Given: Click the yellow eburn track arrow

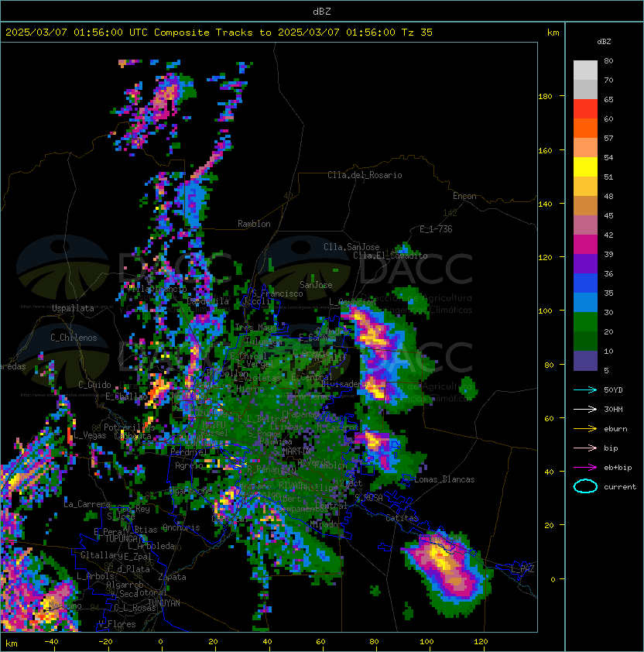Looking at the screenshot, I should click(585, 429).
